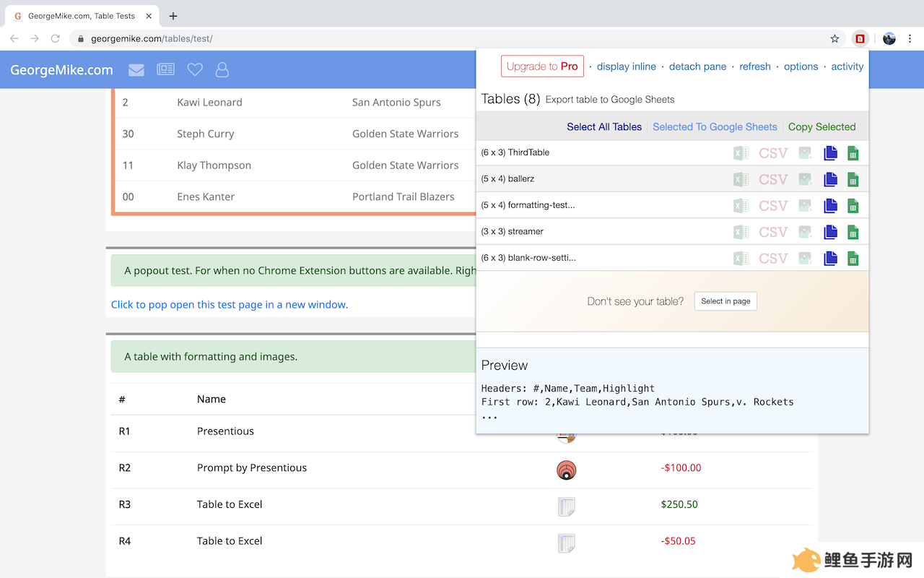924x578 pixels.
Task: Click the Excel icon for streamer
Action: pos(741,232)
